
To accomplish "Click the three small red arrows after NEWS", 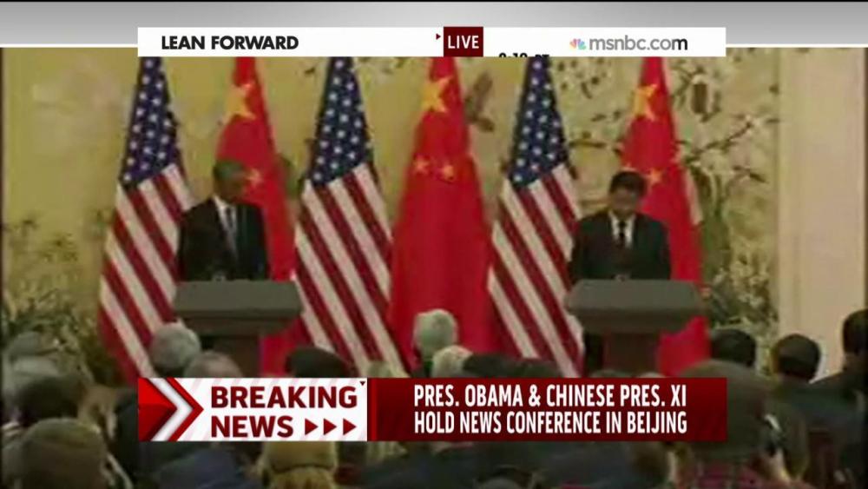I will point(331,427).
